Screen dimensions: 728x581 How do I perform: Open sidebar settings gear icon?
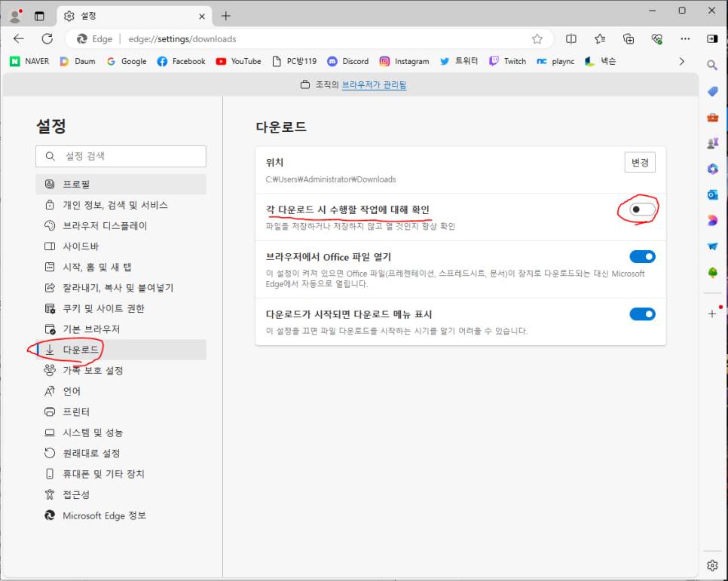coord(712,565)
